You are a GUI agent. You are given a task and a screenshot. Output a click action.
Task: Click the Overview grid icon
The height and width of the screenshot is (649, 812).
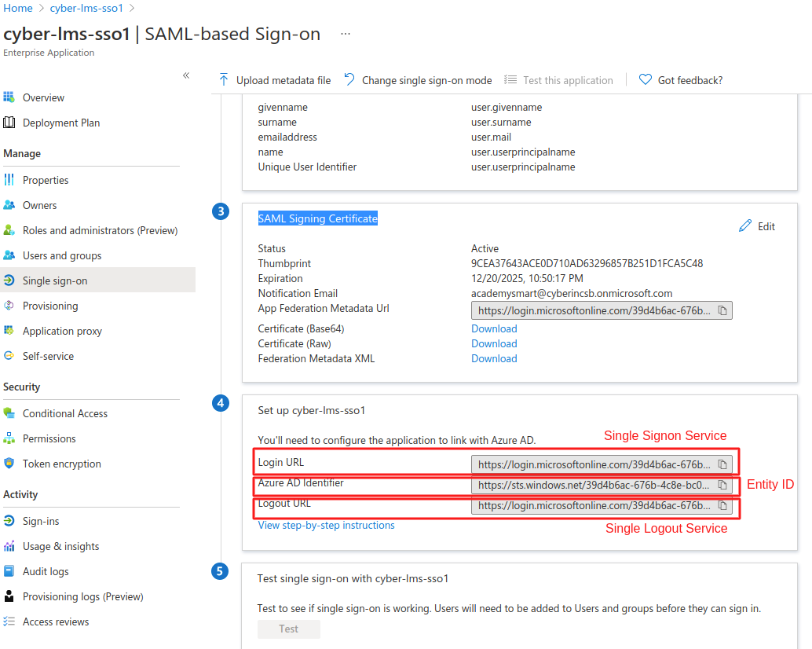(x=9, y=97)
